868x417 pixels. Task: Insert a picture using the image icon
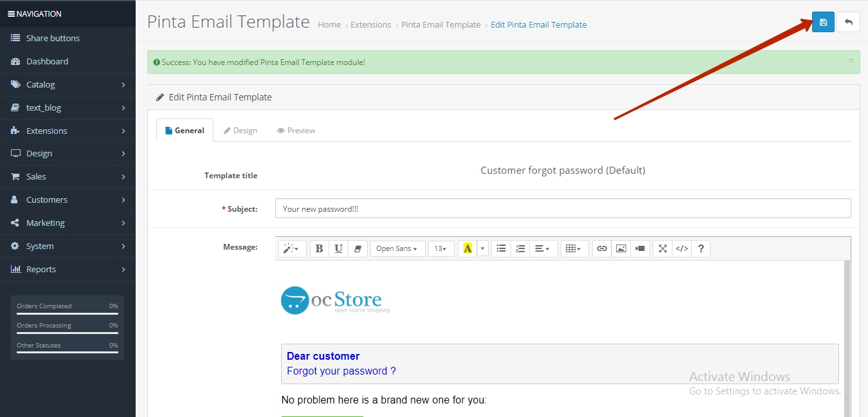tap(620, 248)
